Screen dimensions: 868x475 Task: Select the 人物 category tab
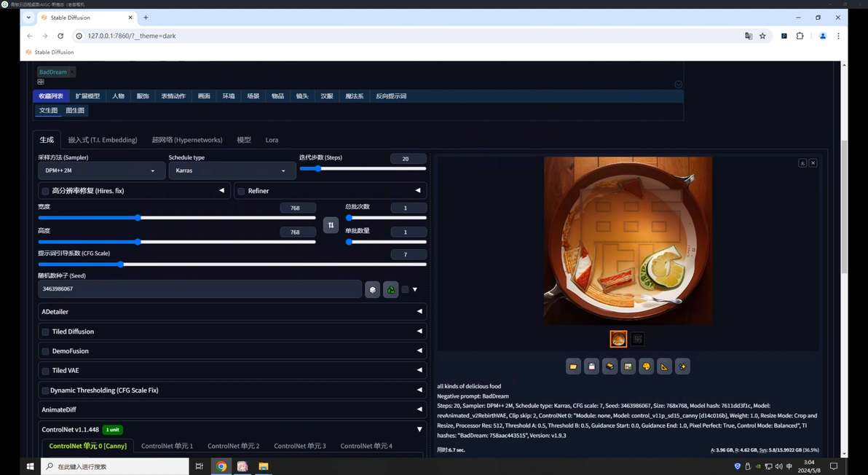[x=119, y=96]
